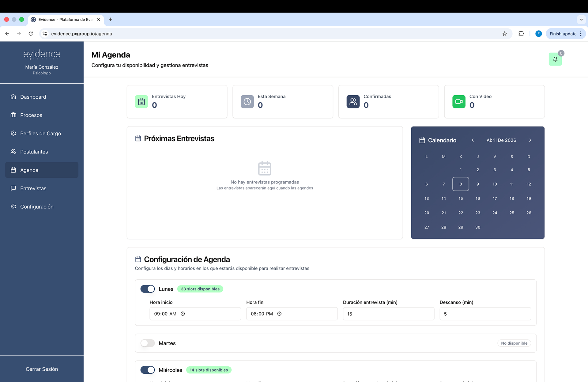Navigate to Perfiles de Cargo
Screen dimensions: 588x382
(40, 134)
